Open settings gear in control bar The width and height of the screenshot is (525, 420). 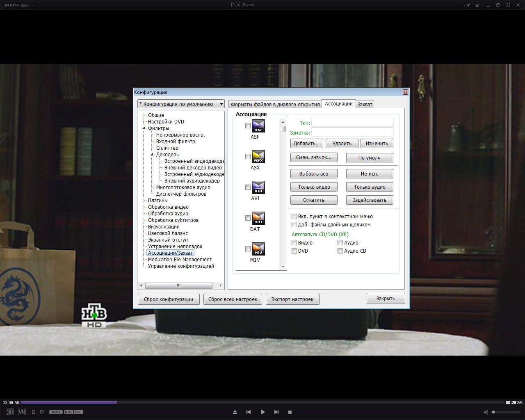41,412
